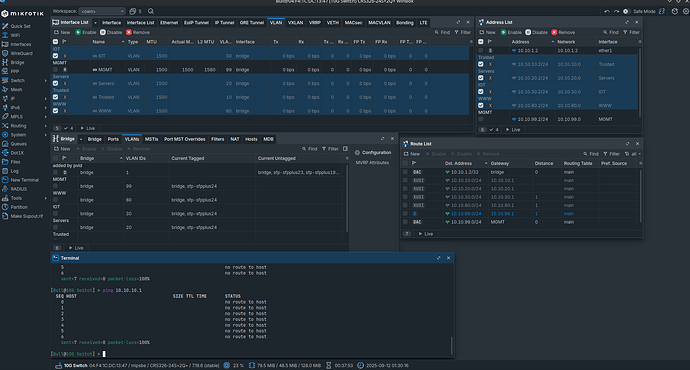690x370 pixels.
Task: Open the Interface List window dropdown arrow
Action: coord(95,22)
